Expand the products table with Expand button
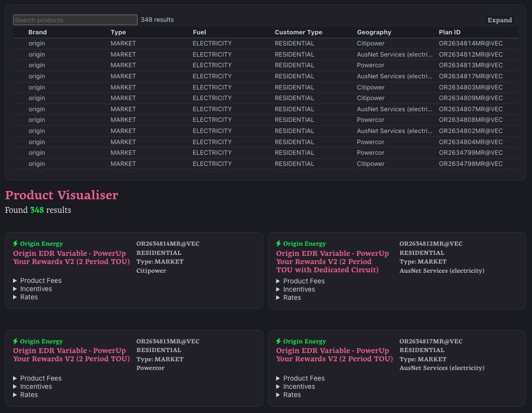 coord(500,20)
